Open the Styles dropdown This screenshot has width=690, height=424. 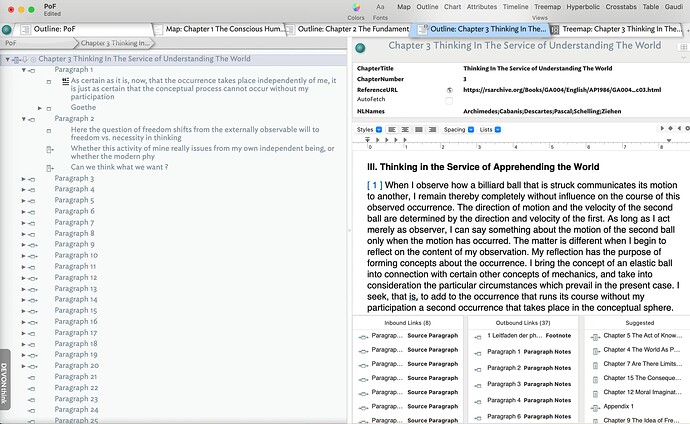(x=369, y=129)
